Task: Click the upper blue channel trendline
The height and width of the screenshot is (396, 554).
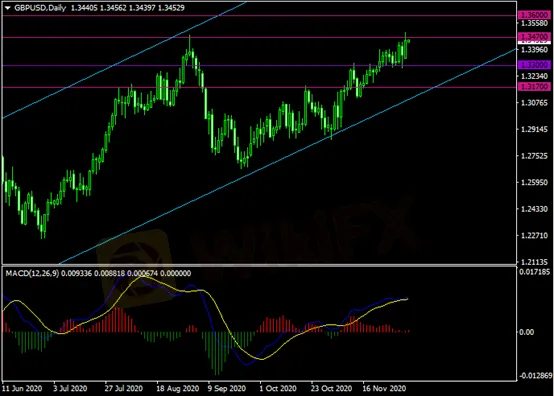Action: click(124, 60)
